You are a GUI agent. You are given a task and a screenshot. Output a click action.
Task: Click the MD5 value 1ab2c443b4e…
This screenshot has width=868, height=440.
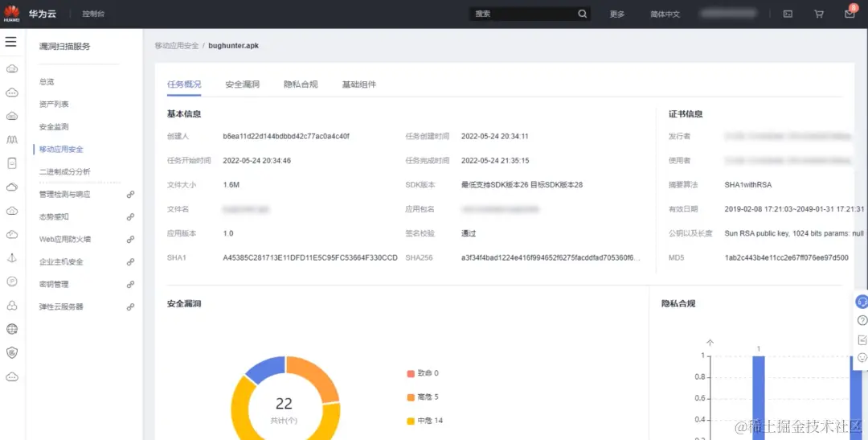tap(786, 257)
